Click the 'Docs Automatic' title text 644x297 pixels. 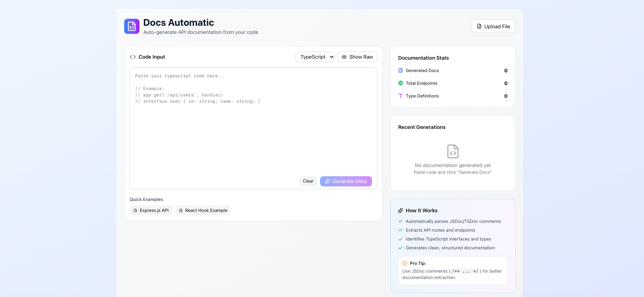pos(179,23)
